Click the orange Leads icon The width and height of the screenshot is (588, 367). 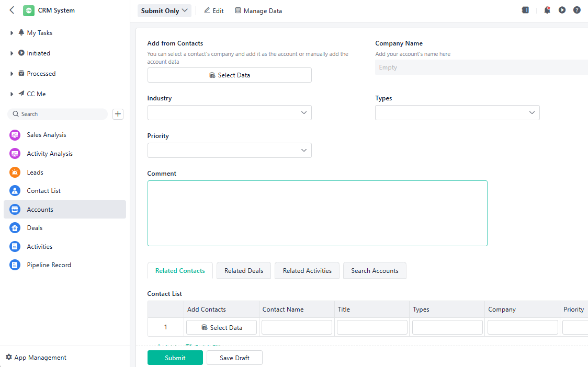(x=15, y=172)
